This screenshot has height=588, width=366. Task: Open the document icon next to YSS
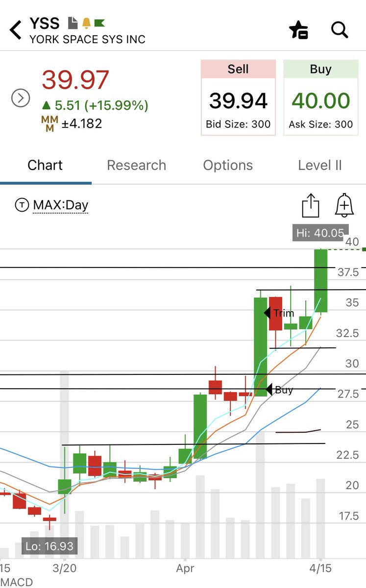coord(73,23)
